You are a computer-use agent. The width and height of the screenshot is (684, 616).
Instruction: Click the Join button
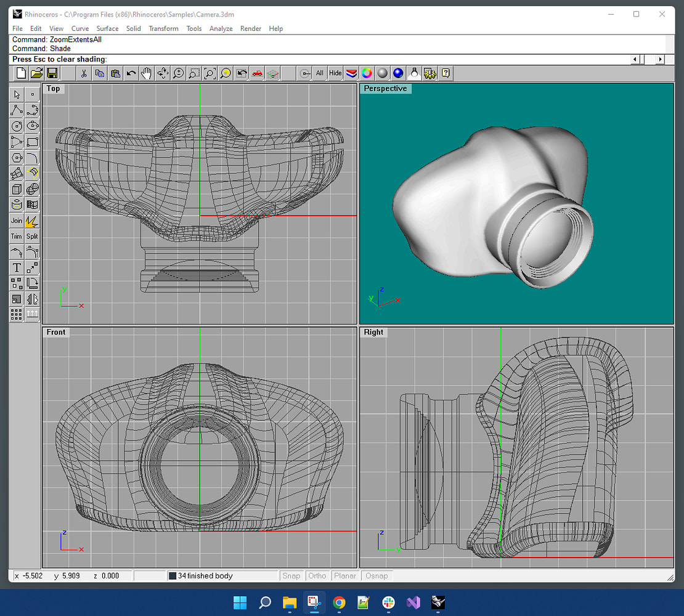17,221
